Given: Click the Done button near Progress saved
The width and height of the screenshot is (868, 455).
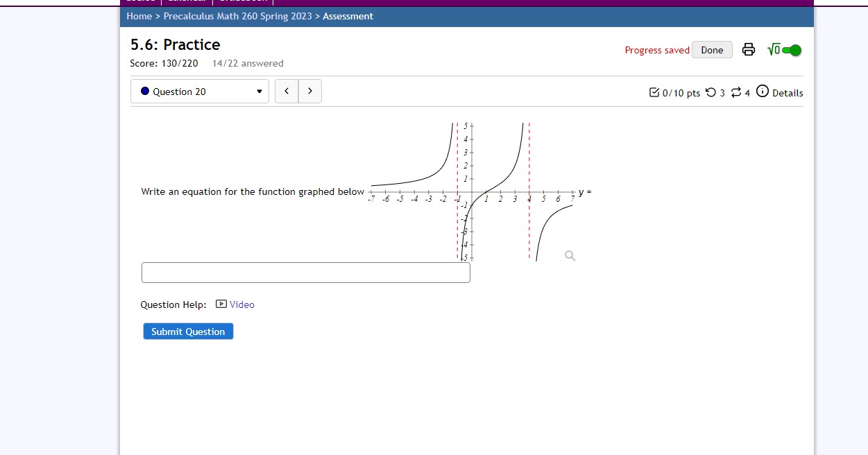Looking at the screenshot, I should click(x=712, y=49).
